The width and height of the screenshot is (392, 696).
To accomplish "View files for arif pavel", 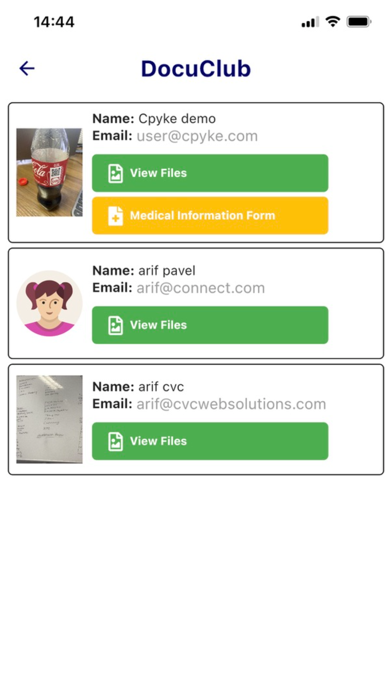I will coord(210,325).
